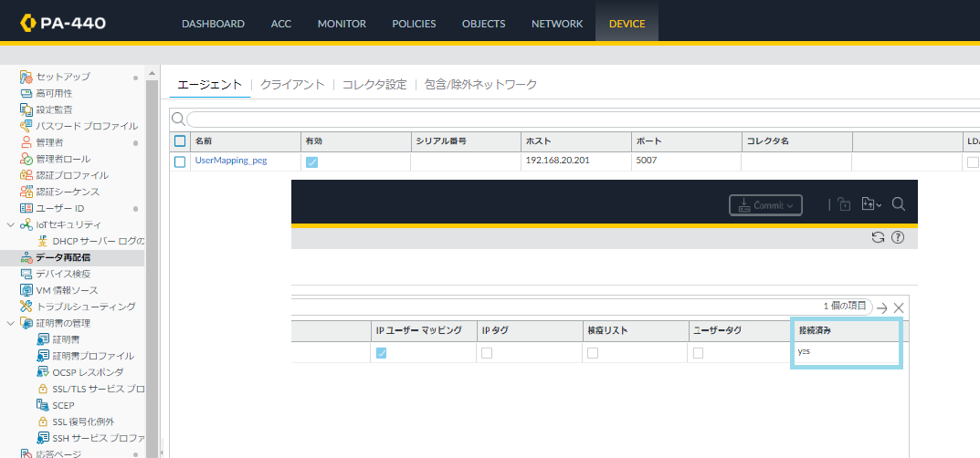
Task: Open DHCP サーバー ログ item
Action: coord(98,241)
